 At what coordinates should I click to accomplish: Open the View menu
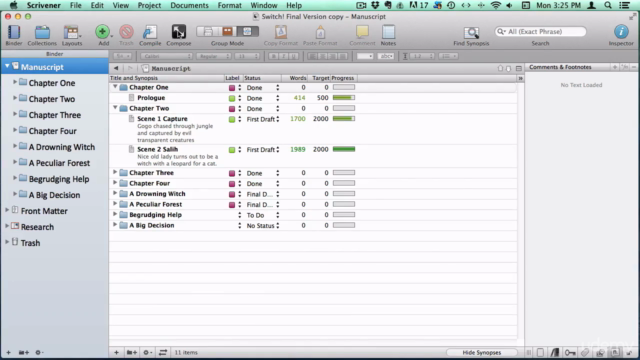[x=120, y=5]
